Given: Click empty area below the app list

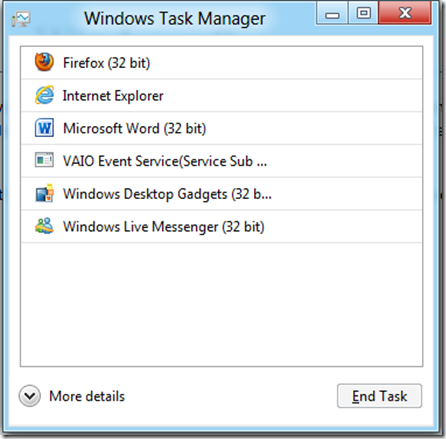Looking at the screenshot, I should 221,304.
